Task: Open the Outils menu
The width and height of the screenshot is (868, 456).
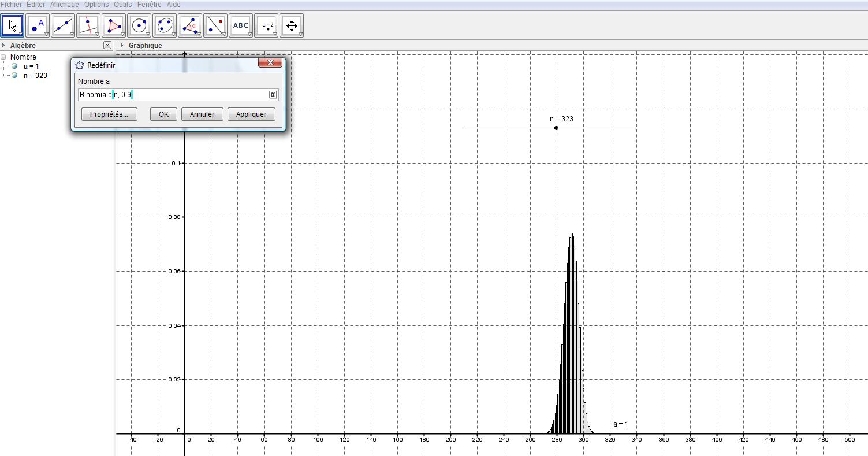Action: click(122, 5)
